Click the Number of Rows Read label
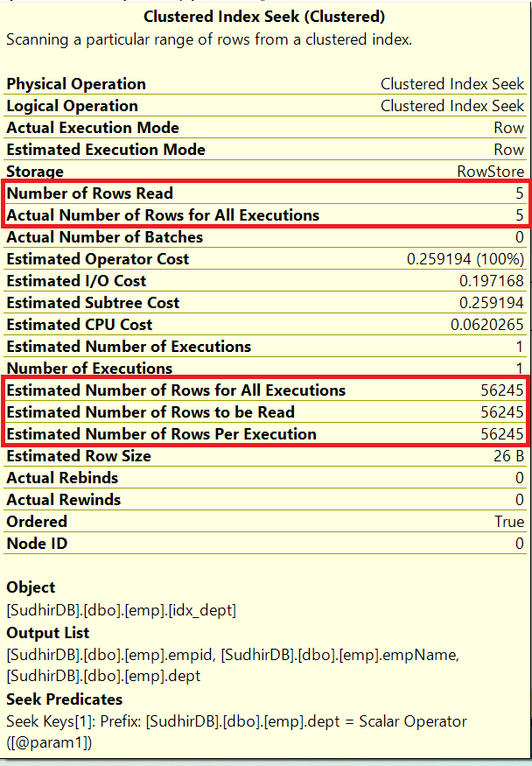Image resolution: width=532 pixels, height=766 pixels. click(x=90, y=193)
